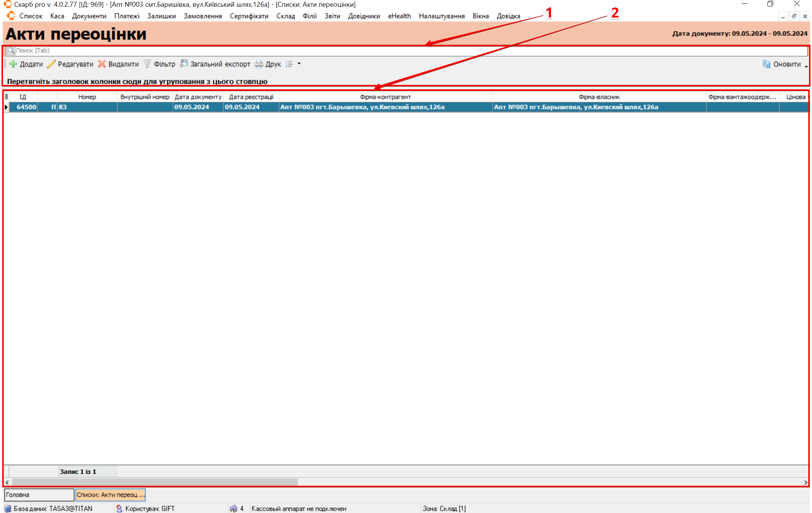Select the row with ІД 64500
Image resolution: width=812 pixels, height=513 pixels.
tap(26, 107)
